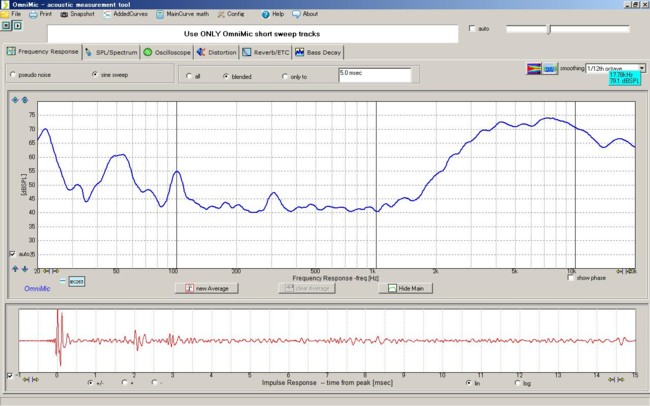650x406 pixels.
Task: Open the About dialog
Action: (305, 14)
